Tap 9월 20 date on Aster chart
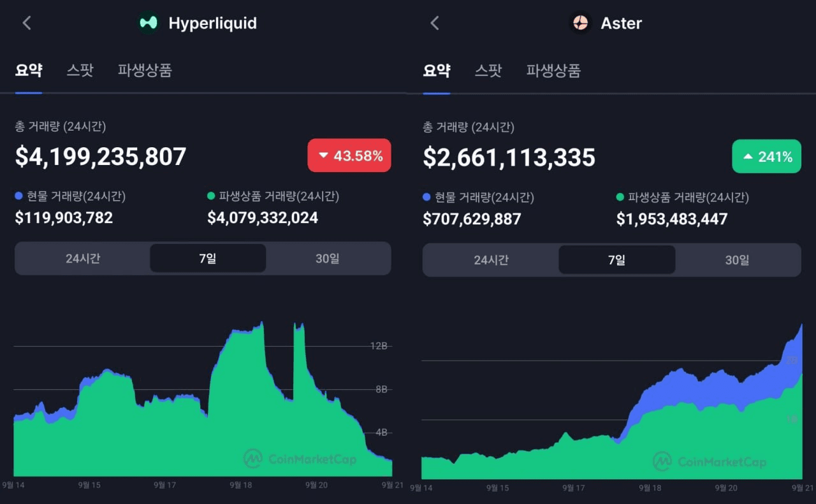The height and width of the screenshot is (504, 816). [x=725, y=488]
